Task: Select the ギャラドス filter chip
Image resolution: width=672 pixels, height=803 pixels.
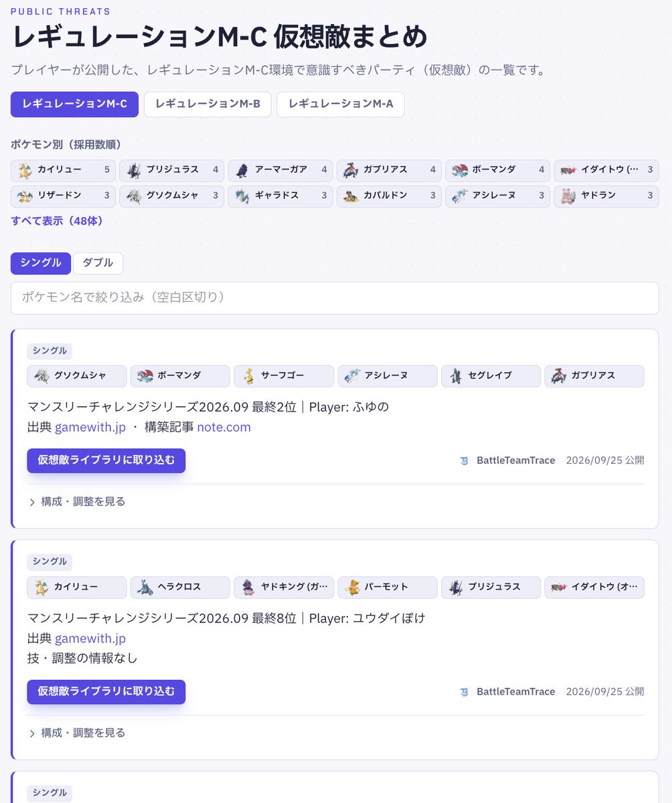Action: (280, 196)
